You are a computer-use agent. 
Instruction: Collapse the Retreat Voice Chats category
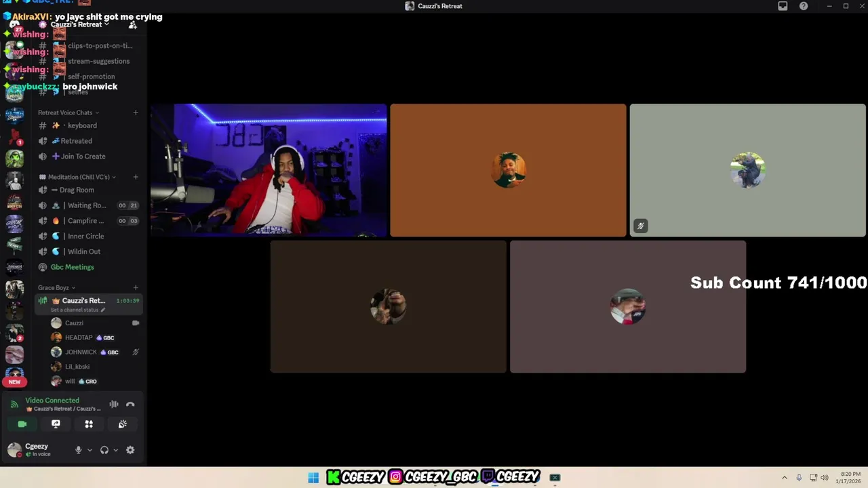68,113
